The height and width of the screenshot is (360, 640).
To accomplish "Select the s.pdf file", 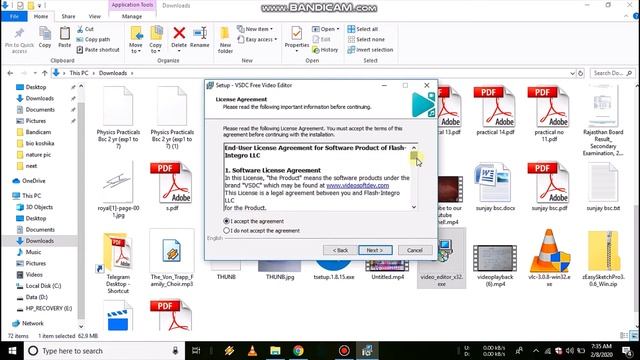I will 171,187.
